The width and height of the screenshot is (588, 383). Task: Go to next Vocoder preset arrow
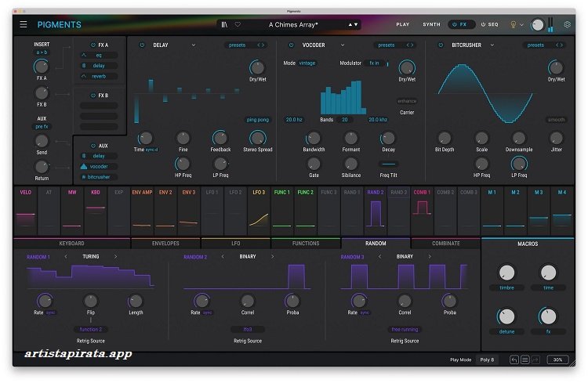pos(412,45)
